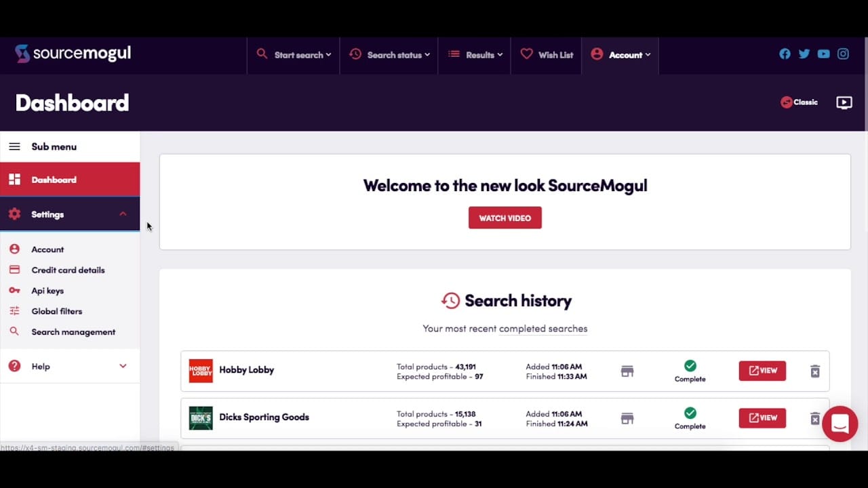Delete the Hobby Lobby search
Viewport: 868px width, 488px height.
(x=815, y=371)
